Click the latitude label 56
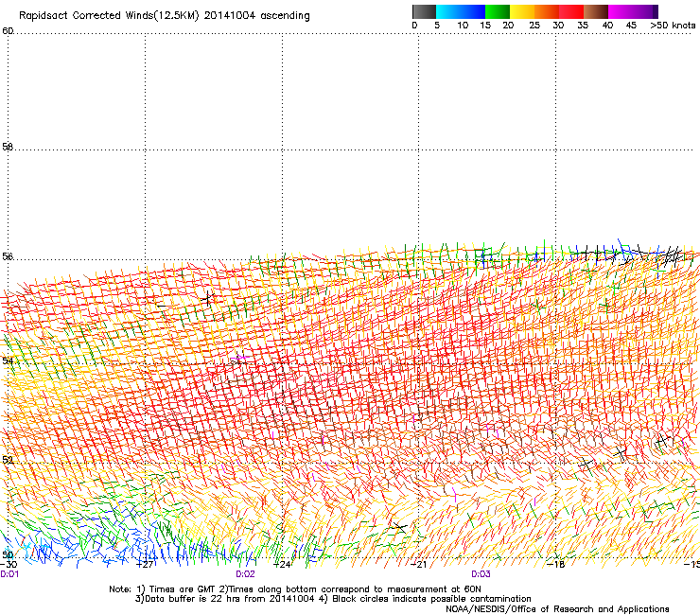Viewport: 700px width, 615px height. [x=8, y=256]
